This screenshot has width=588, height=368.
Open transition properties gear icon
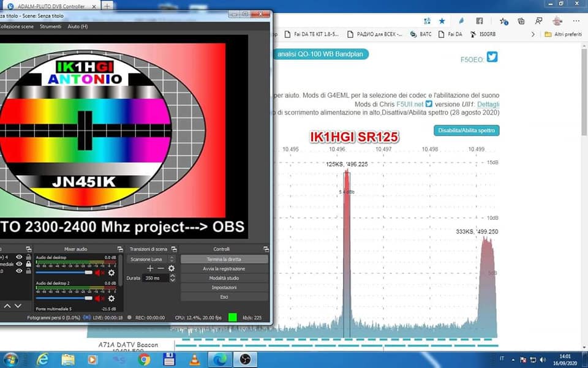coord(171,268)
